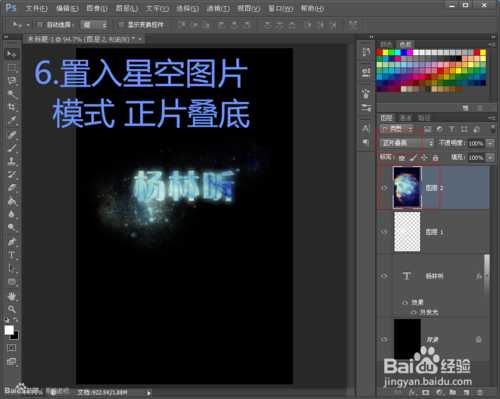Select the Quick Selection tool

tap(12, 94)
